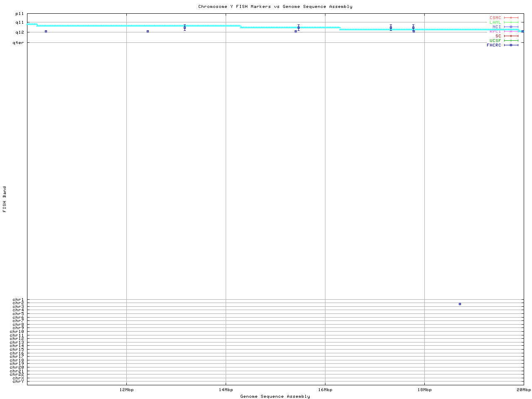532x399 pixels.
Task: Click the FHCRC legend marker symbol
Action: click(511, 45)
